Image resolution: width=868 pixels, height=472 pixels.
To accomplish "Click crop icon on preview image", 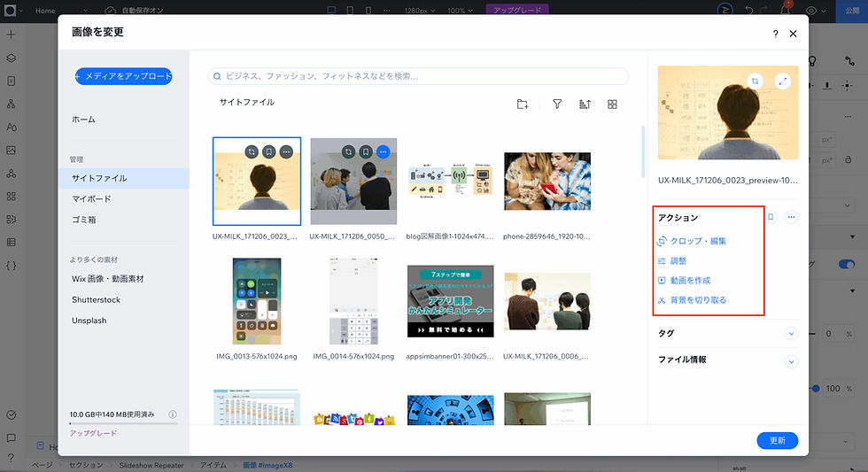I will (755, 81).
